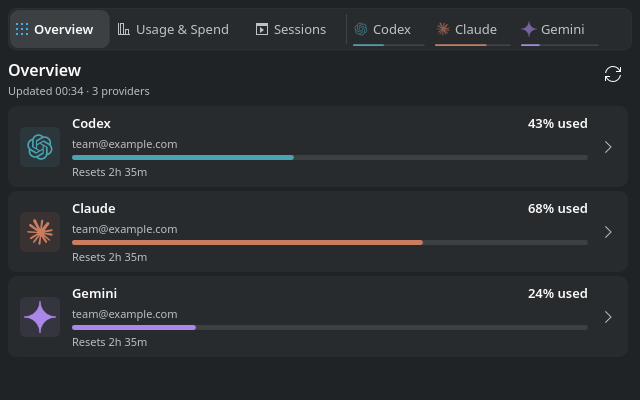Click the sparkle icon in the Gemini tab
This screenshot has height=400, width=640.
(x=529, y=29)
